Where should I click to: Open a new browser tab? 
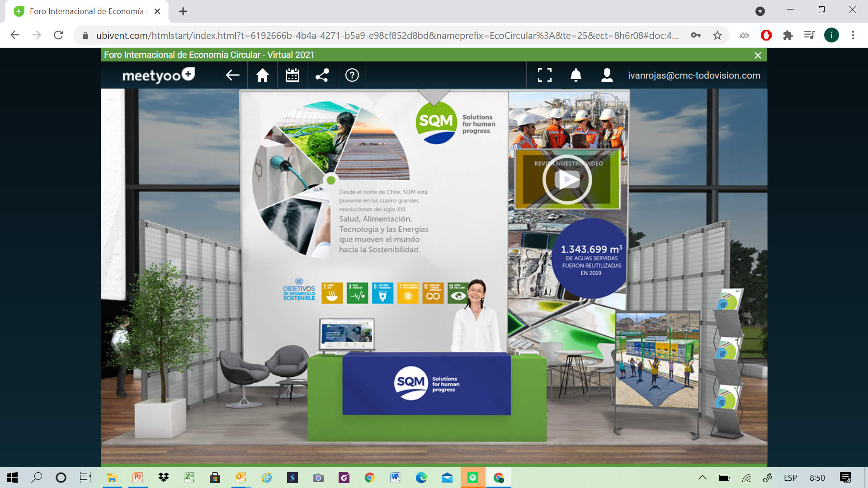tap(183, 11)
